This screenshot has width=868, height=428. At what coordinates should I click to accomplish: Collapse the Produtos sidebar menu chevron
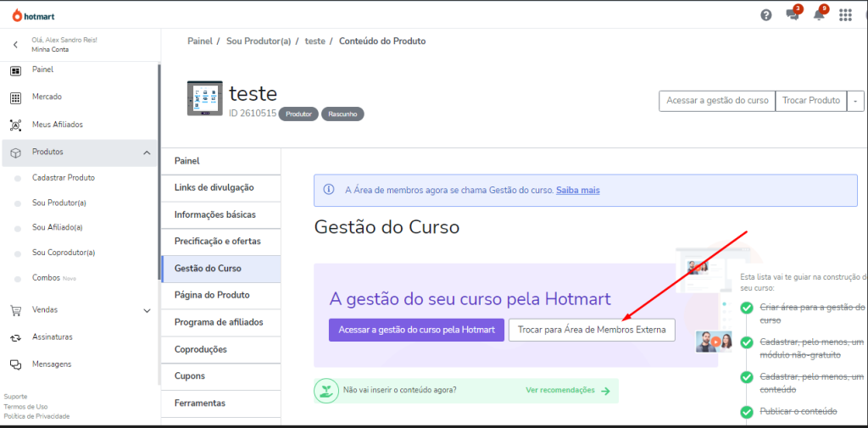click(x=147, y=153)
